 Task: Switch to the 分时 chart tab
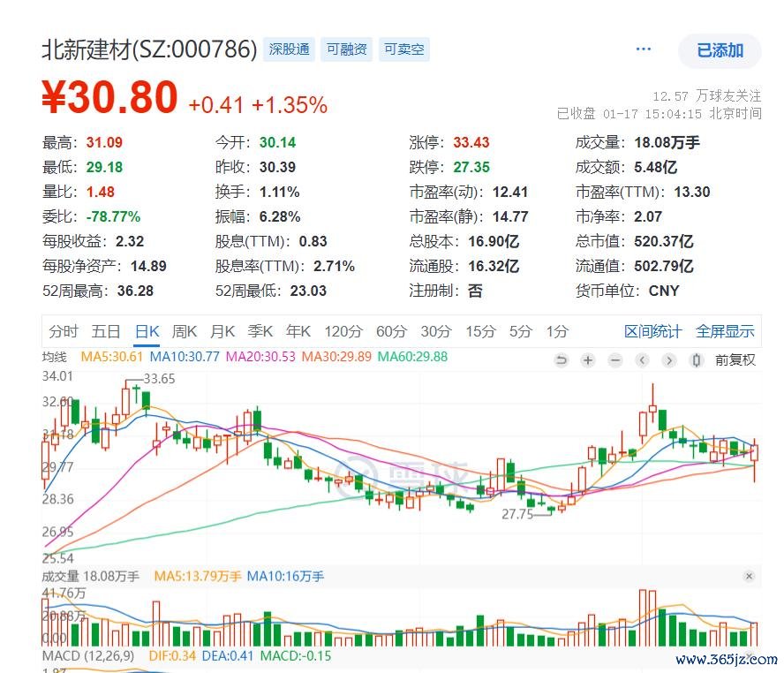pyautogui.click(x=64, y=331)
